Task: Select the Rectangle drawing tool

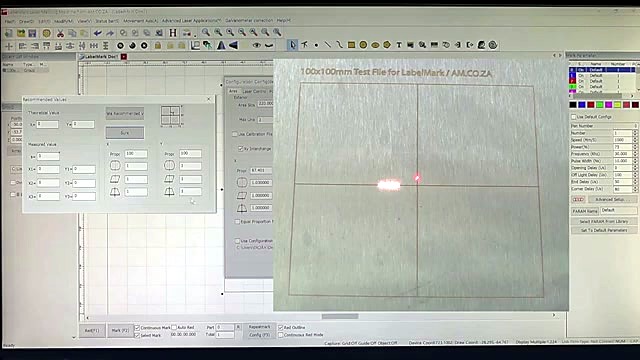Action: tap(351, 45)
